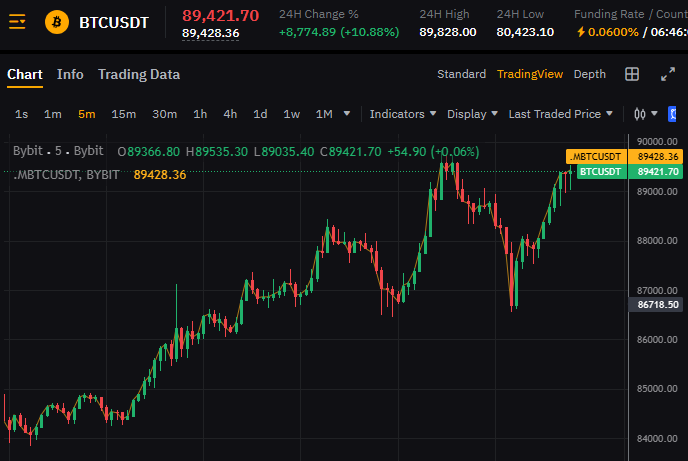The image size is (688, 461).
Task: Open the hamburger menu icon
Action: [x=17, y=21]
